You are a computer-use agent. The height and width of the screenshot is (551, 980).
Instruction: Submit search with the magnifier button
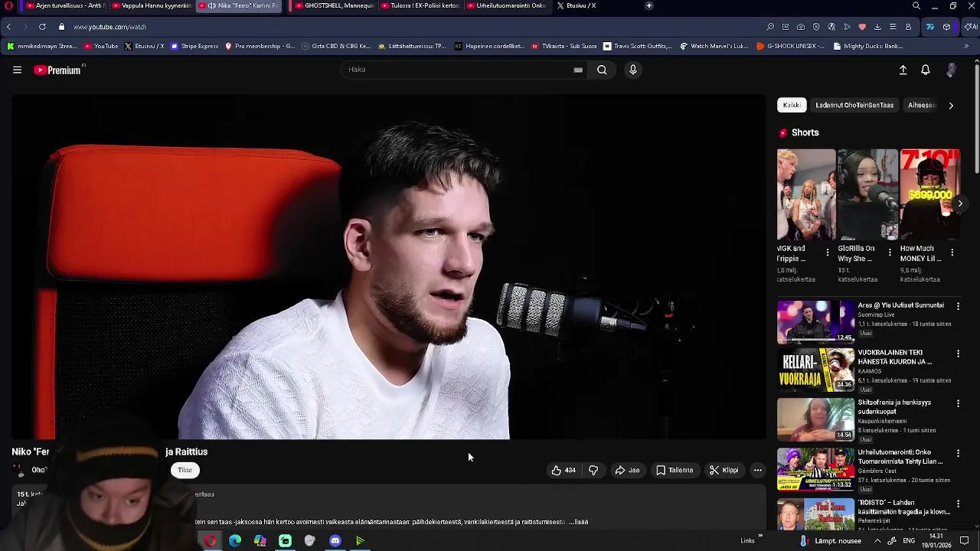pos(602,70)
